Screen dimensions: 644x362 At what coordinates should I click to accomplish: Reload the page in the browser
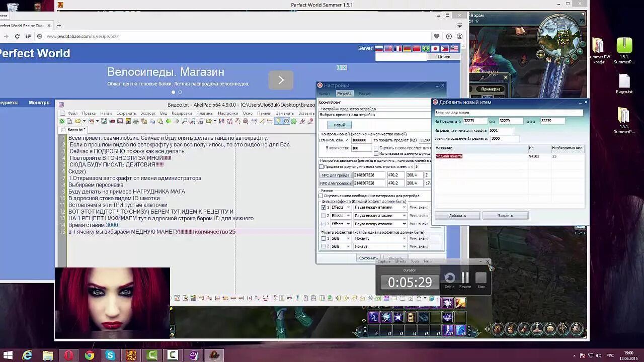click(x=17, y=36)
